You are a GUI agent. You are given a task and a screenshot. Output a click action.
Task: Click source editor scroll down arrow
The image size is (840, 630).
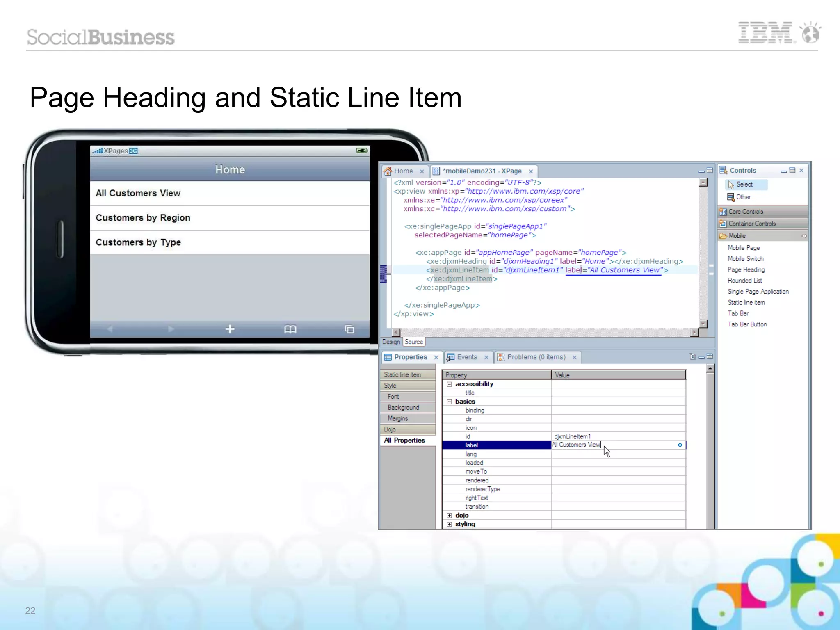pos(703,324)
